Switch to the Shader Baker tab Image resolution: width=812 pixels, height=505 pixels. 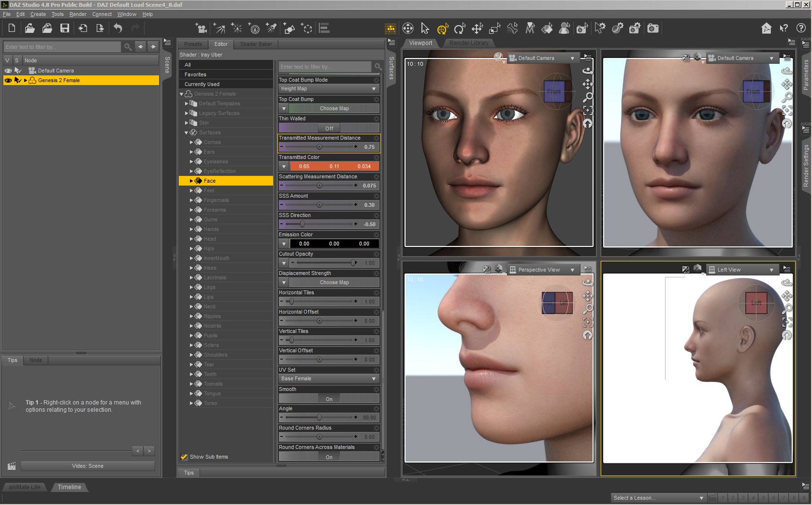pyautogui.click(x=256, y=44)
